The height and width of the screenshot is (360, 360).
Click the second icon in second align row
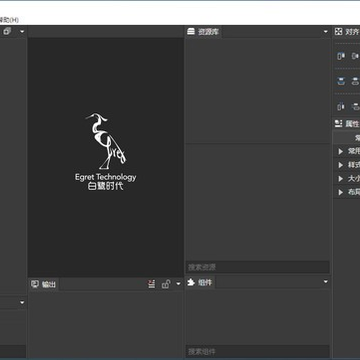356,81
